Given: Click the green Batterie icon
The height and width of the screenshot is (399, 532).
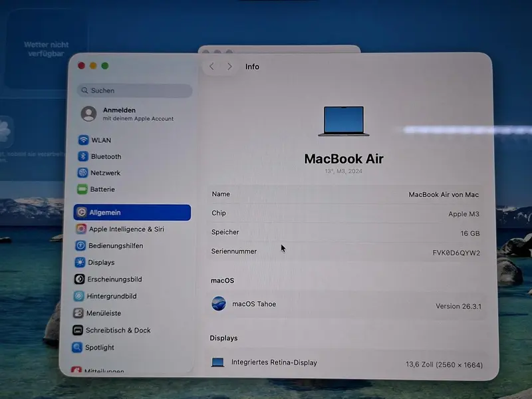Looking at the screenshot, I should pyautogui.click(x=82, y=189).
